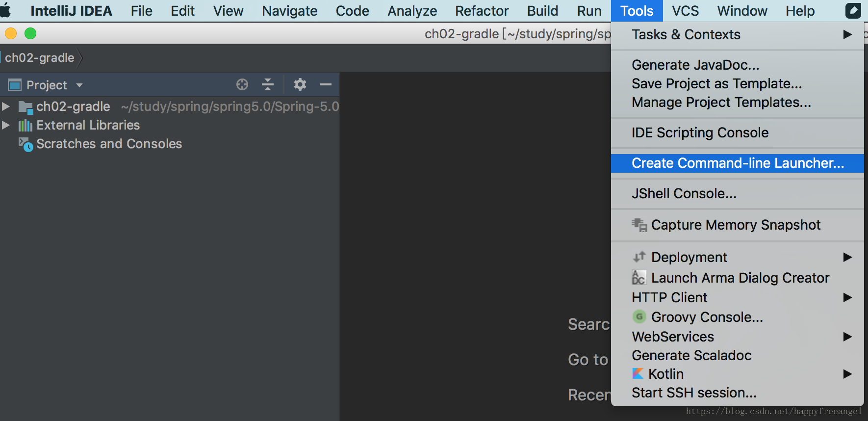This screenshot has height=421, width=868.
Task: Click the green zoom window button
Action: [x=30, y=33]
